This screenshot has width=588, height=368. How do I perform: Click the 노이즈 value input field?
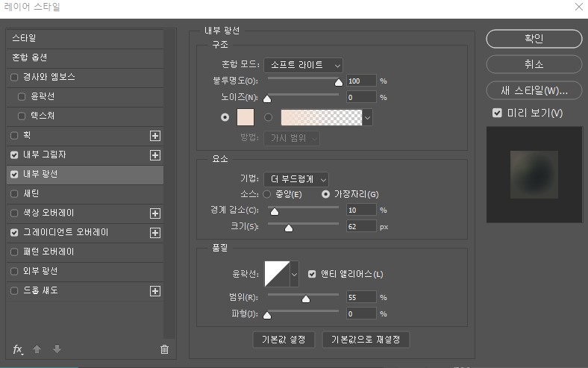(x=361, y=98)
